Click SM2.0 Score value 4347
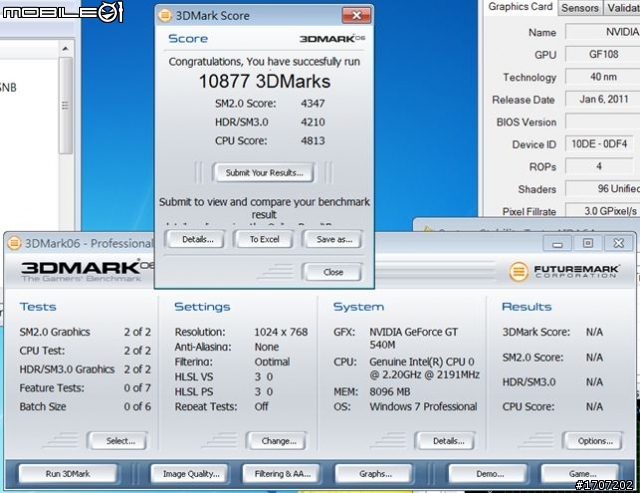Image resolution: width=640 pixels, height=493 pixels. coord(313,103)
